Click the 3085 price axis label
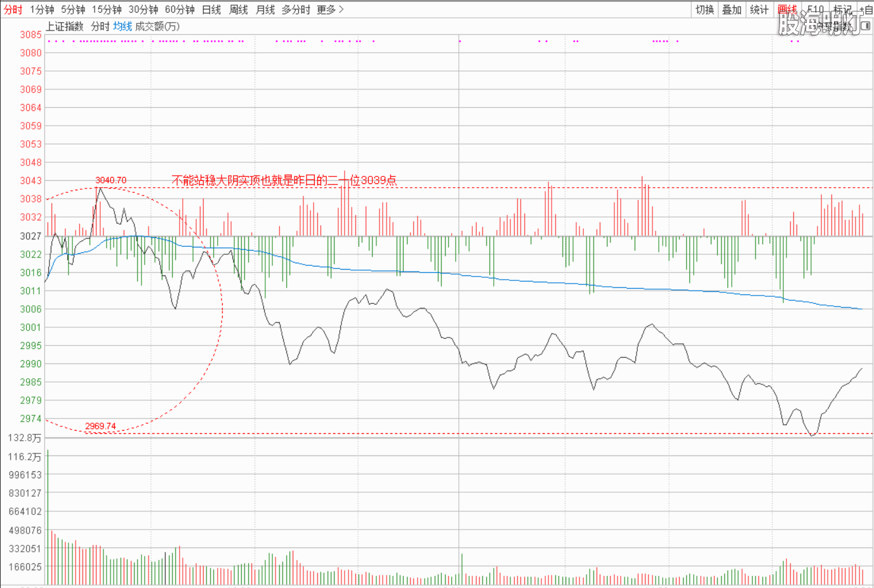The image size is (874, 588). 30,35
